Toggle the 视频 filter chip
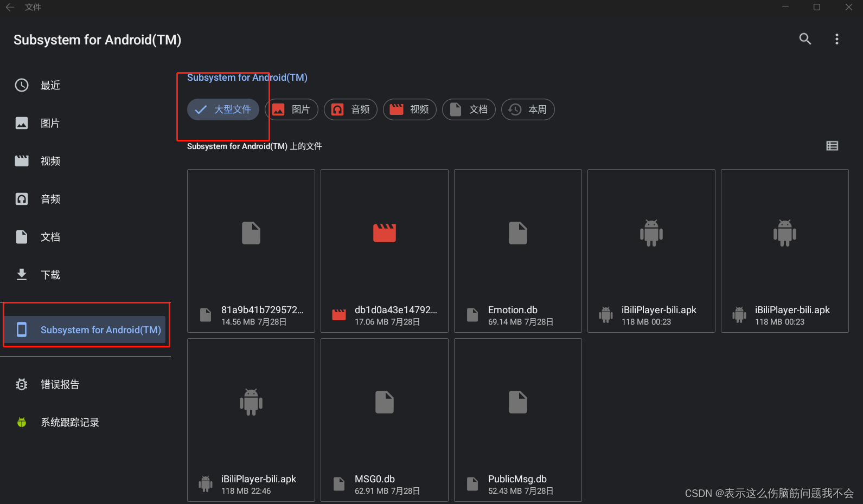 410,109
